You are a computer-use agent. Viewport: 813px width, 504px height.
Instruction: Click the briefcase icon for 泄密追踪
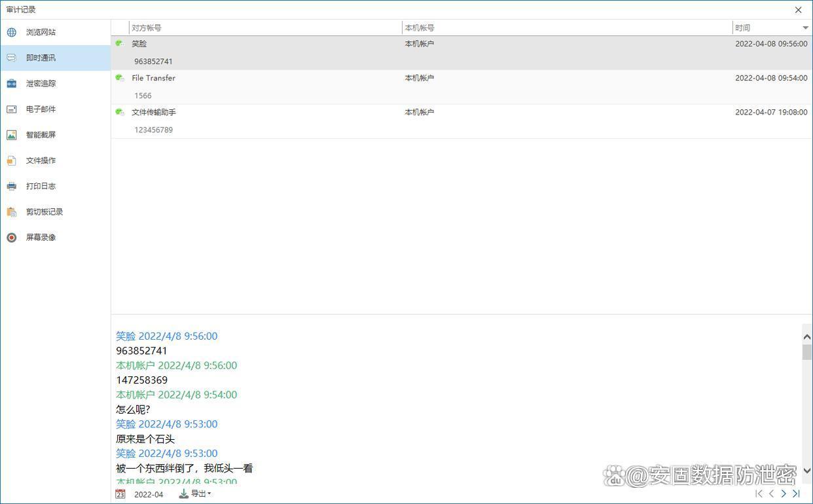(x=11, y=84)
